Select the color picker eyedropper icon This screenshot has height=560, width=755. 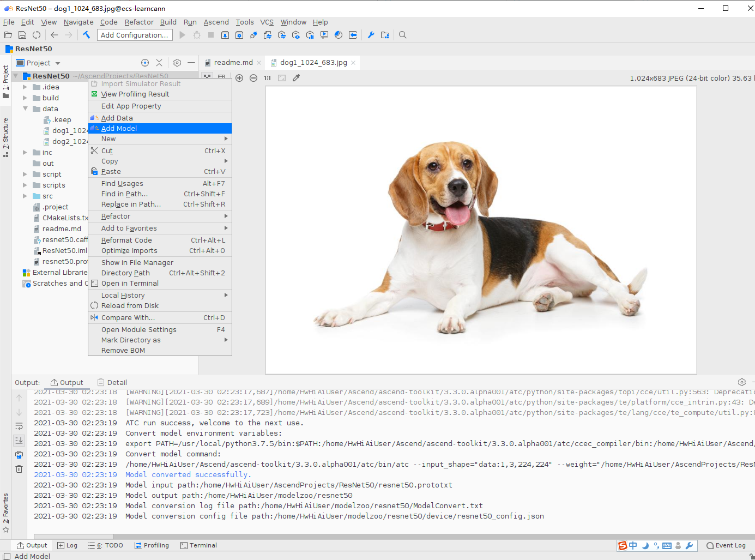click(296, 78)
